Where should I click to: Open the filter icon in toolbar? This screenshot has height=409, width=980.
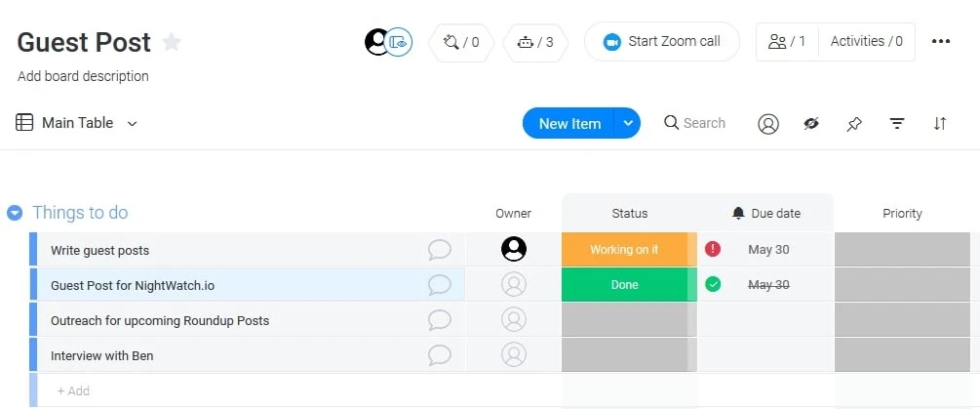click(897, 124)
